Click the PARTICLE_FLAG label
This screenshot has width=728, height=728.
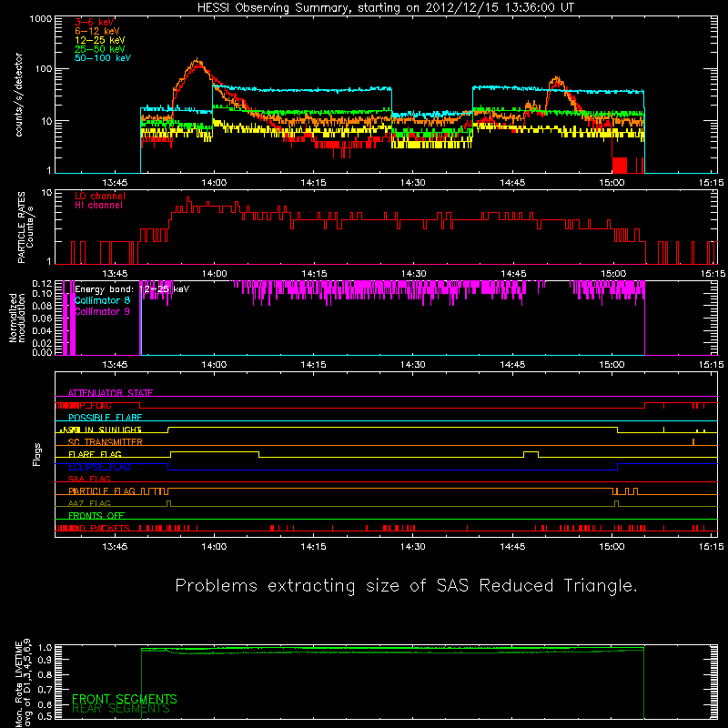coord(102,491)
